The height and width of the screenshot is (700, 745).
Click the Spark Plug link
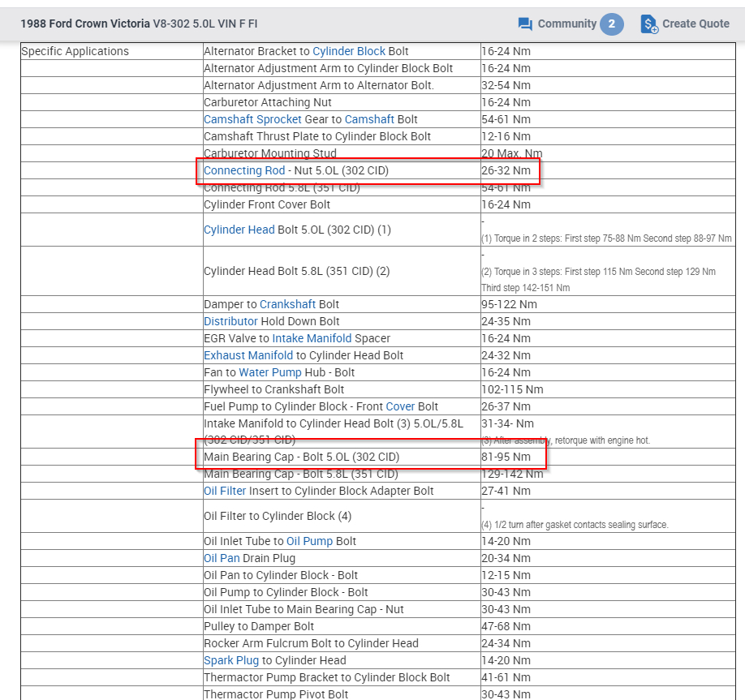click(x=231, y=660)
